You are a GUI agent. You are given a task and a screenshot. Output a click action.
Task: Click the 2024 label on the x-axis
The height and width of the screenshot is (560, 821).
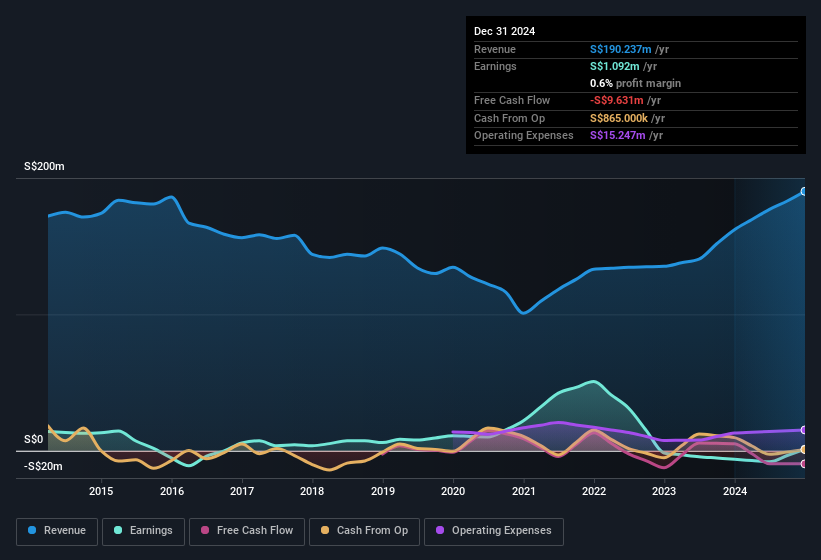735,491
